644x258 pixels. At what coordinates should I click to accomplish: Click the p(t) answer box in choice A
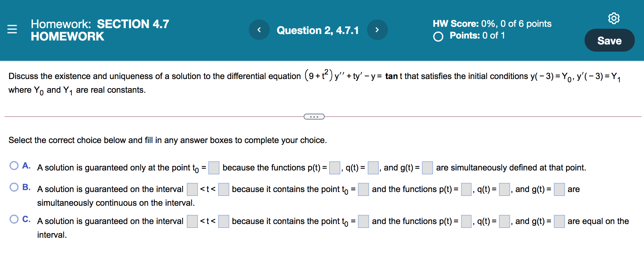[334, 168]
